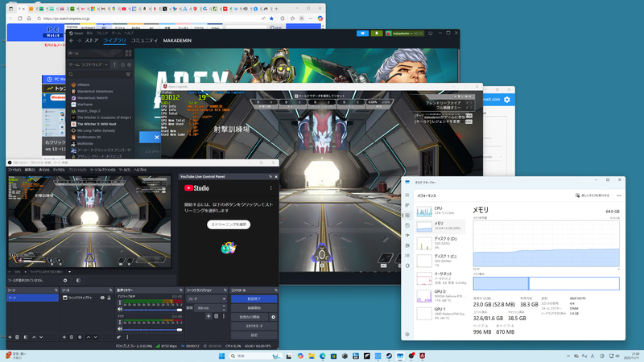The height and width of the screenshot is (362, 644).
Task: Select CPU in Task Manager performance list
Action: (x=440, y=211)
